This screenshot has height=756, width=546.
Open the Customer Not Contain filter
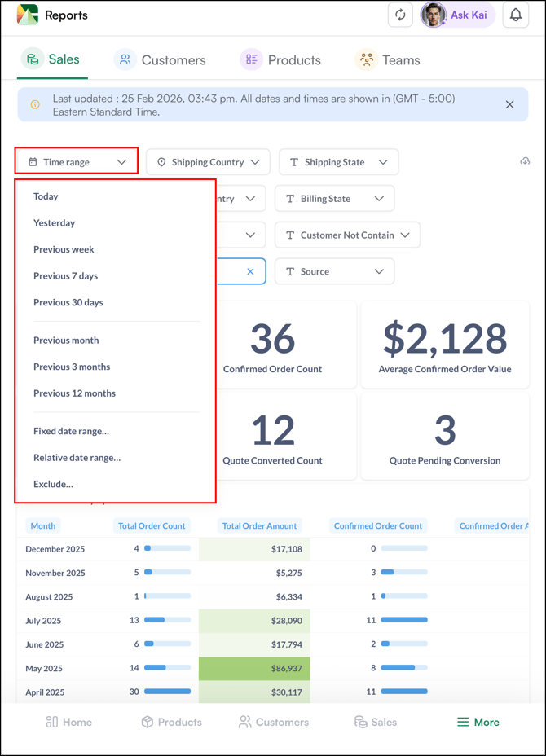[x=347, y=235]
